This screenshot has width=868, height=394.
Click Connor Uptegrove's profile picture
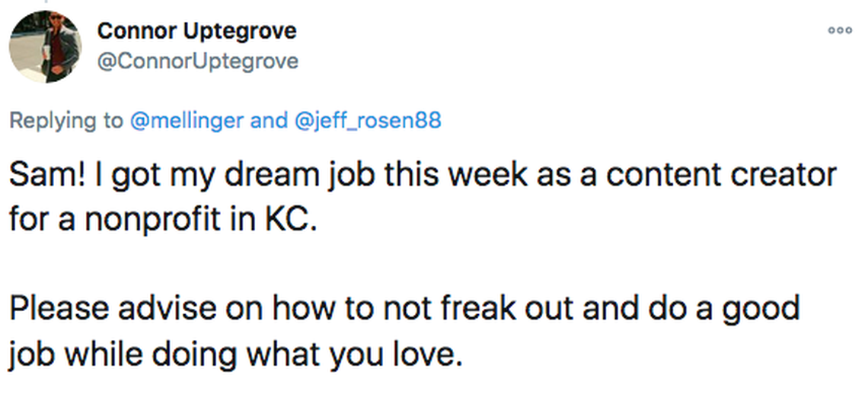tap(45, 47)
